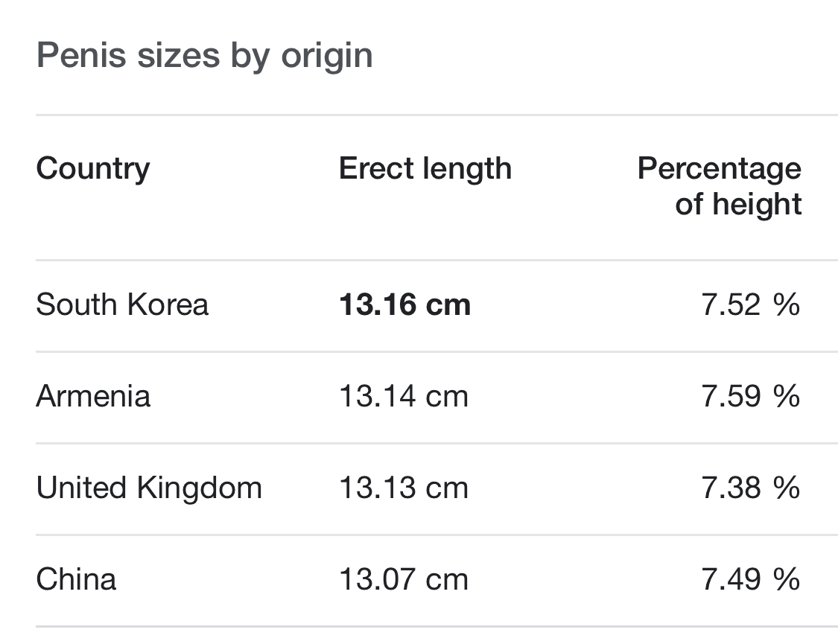Select the United Kingdom country cell

149,488
